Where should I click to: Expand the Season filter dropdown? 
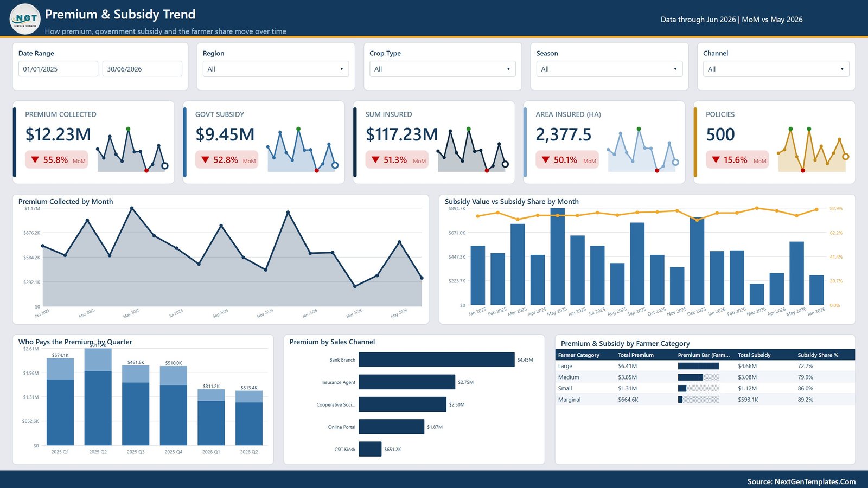click(609, 69)
